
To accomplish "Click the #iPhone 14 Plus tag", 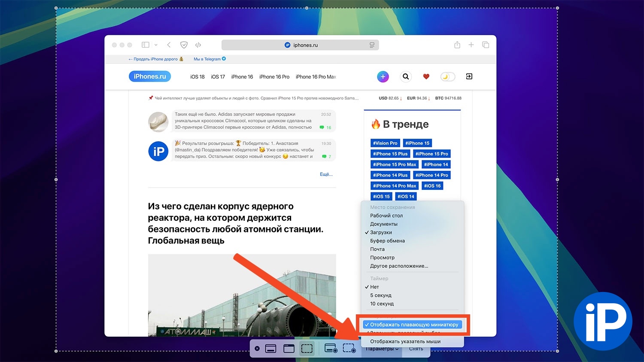I will click(390, 175).
